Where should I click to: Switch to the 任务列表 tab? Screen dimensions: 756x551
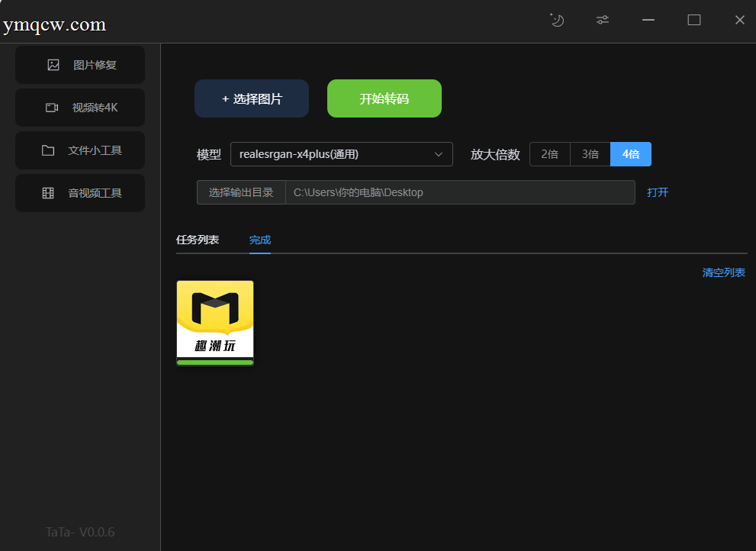pos(198,240)
